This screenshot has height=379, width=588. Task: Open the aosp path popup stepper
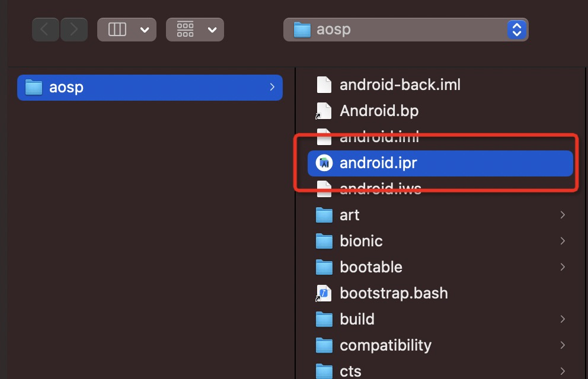(517, 30)
